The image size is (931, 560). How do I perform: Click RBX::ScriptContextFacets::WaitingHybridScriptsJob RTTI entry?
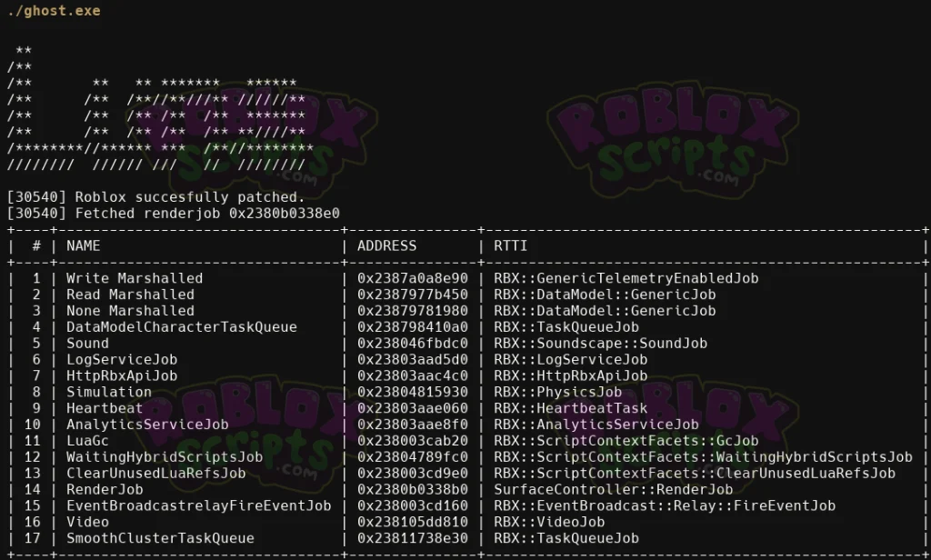[703, 457]
